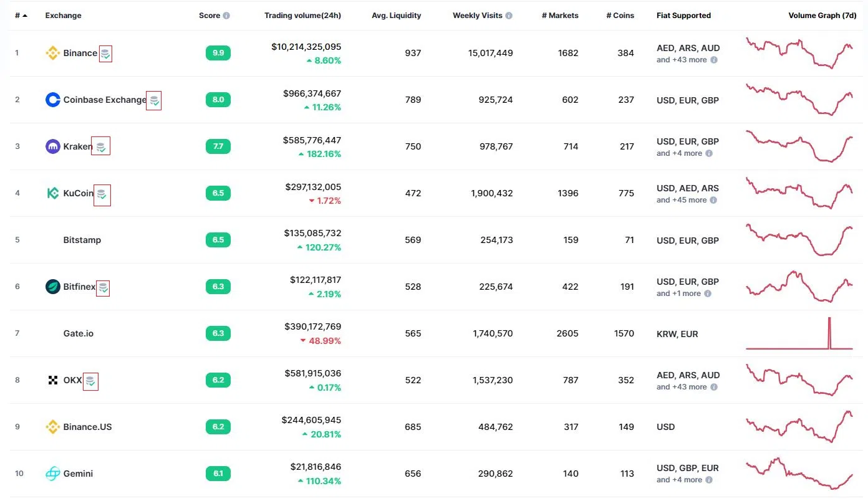The height and width of the screenshot is (501, 868).
Task: Sort table by Score column header
Action: pyautogui.click(x=210, y=16)
